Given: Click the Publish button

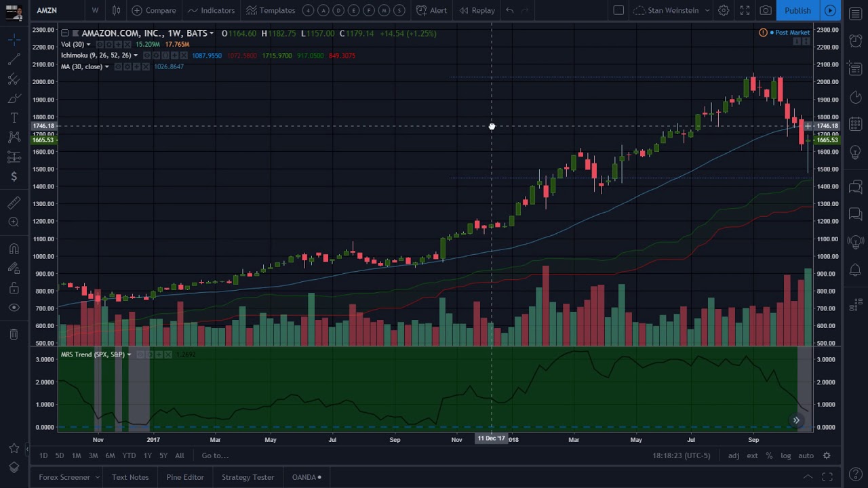Looking at the screenshot, I should (797, 10).
